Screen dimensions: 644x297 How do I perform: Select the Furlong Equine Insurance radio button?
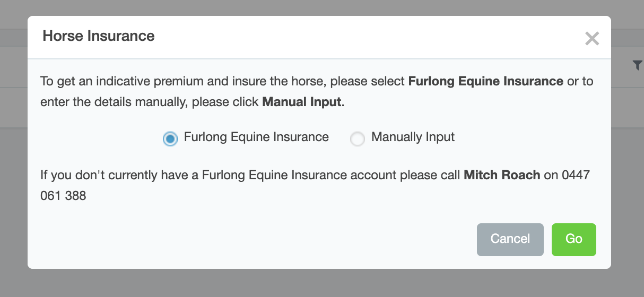(170, 139)
